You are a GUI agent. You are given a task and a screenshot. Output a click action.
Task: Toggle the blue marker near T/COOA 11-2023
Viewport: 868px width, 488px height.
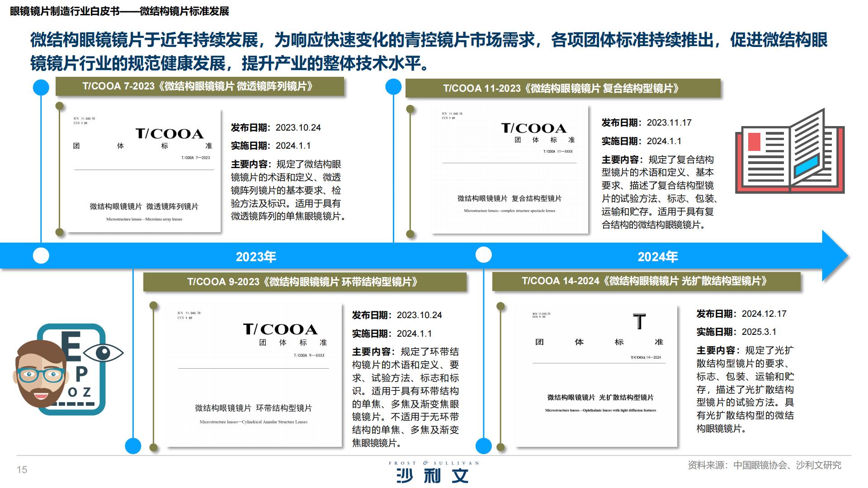392,86
